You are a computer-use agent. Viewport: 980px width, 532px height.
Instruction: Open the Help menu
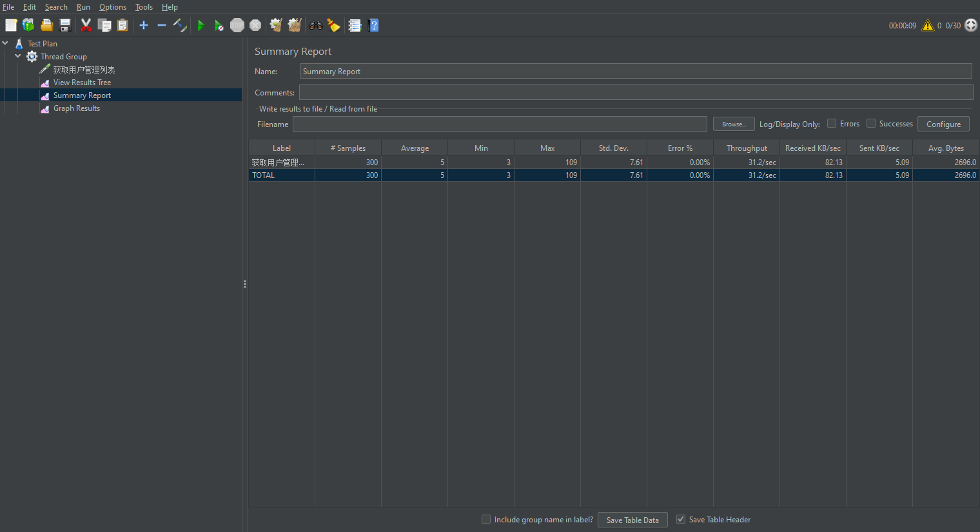[170, 7]
